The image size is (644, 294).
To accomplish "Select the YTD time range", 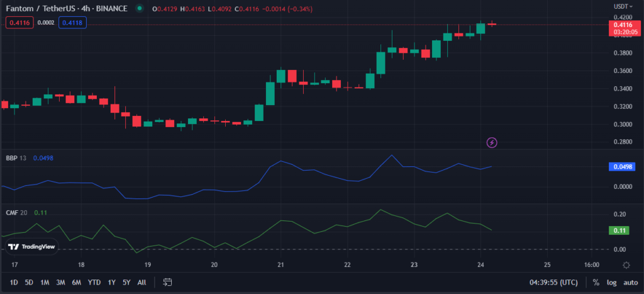I will point(94,283).
